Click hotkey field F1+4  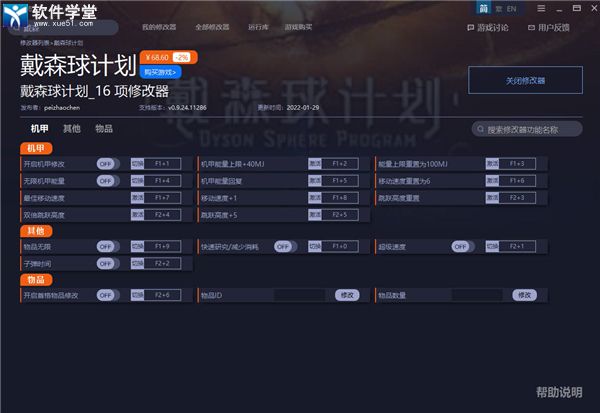[162, 181]
